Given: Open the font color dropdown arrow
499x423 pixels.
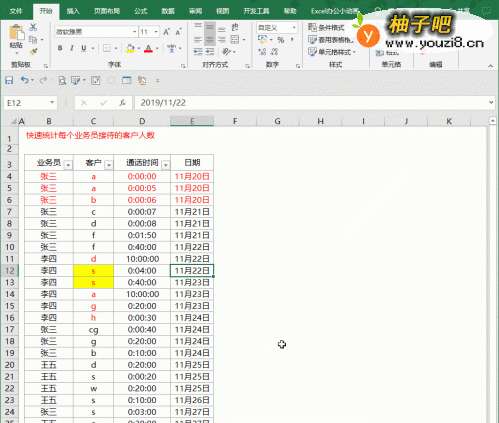Looking at the screenshot, I should (157, 49).
